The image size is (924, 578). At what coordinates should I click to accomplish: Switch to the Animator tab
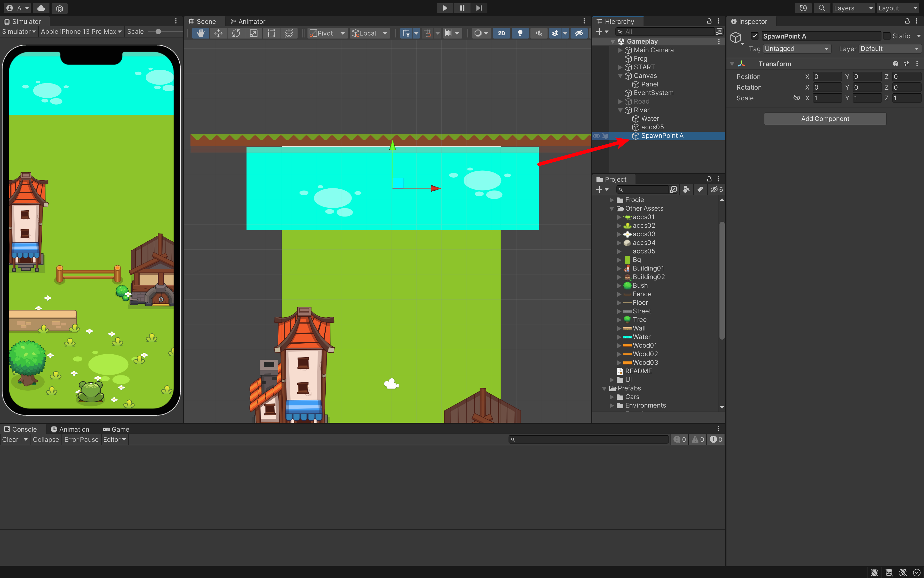point(248,21)
